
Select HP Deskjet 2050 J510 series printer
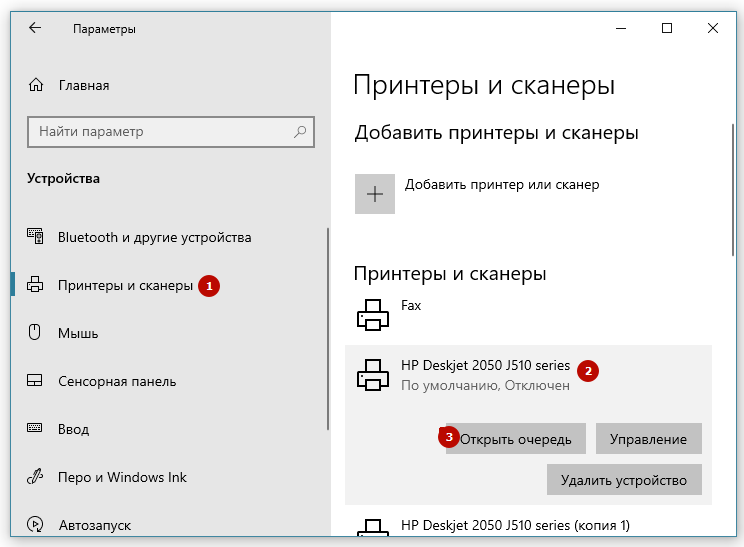485,366
